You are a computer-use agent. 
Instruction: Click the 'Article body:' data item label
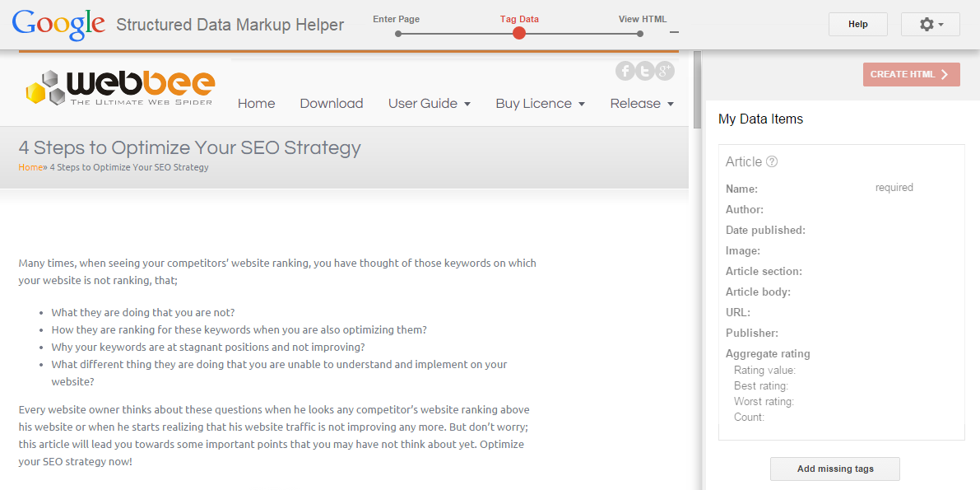(758, 292)
